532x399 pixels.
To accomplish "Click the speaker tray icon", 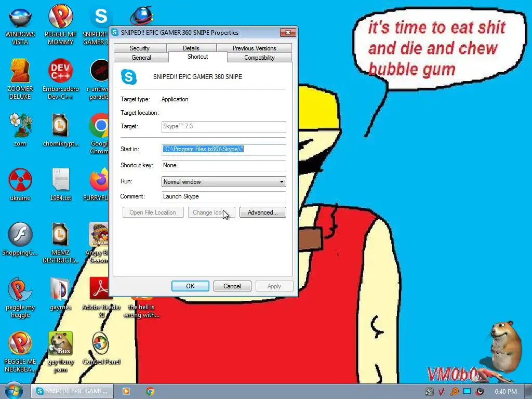I will [x=480, y=392].
